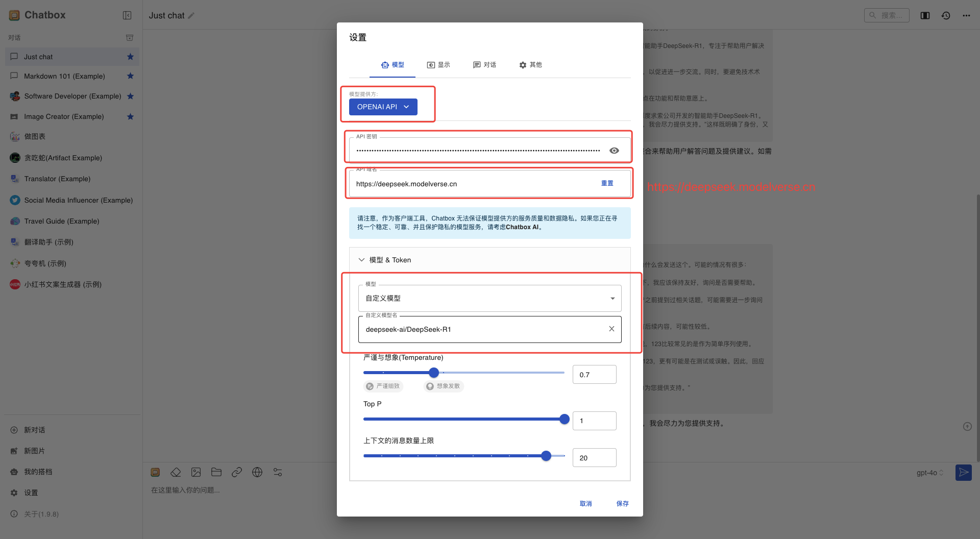Screen dimensions: 980x539
Task: Click the Chatbox AI link in notice
Action: coord(522,227)
